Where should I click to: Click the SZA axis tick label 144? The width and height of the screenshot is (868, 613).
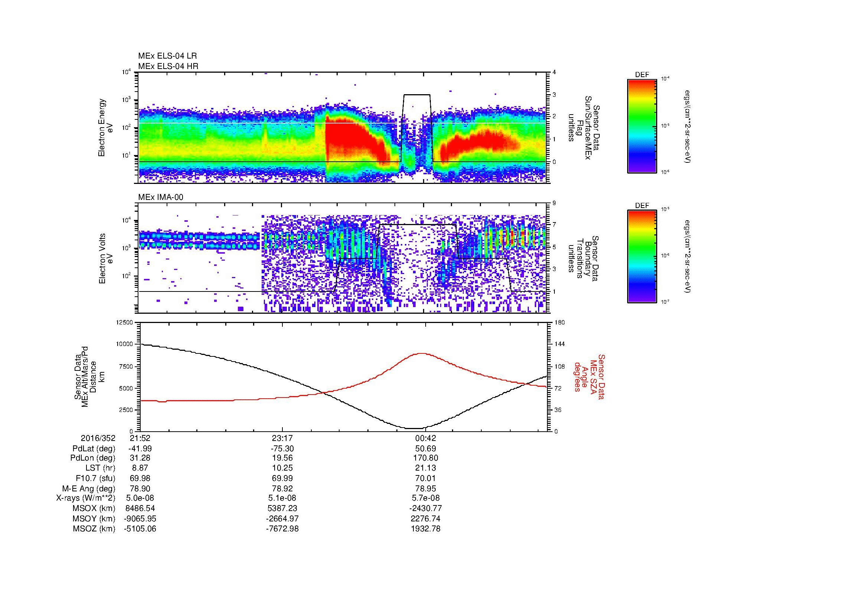tap(559, 344)
